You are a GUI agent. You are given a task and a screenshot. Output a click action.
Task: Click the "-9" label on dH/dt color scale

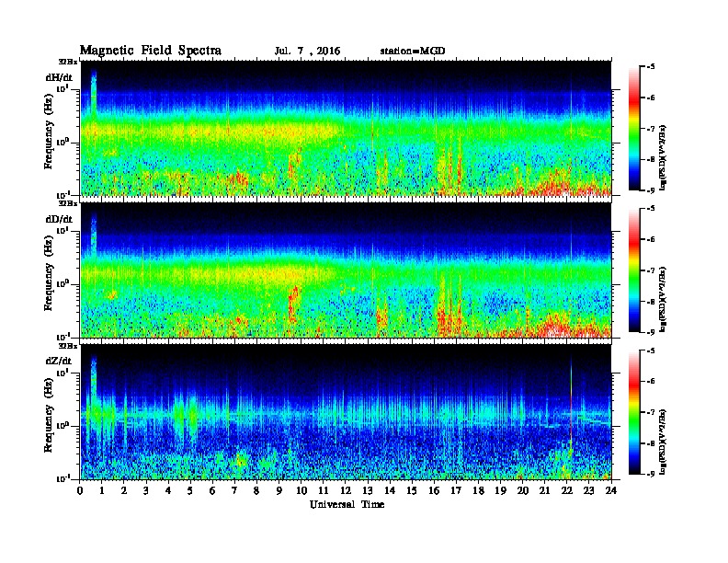(650, 190)
